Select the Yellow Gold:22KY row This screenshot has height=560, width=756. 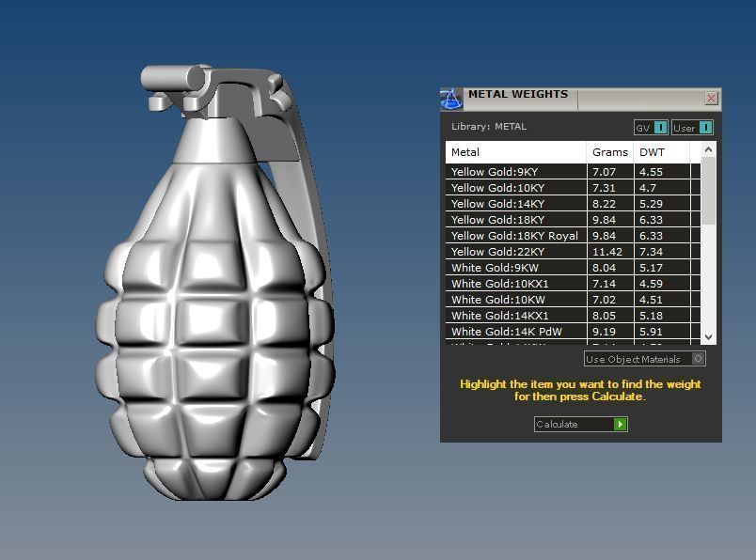tap(573, 251)
